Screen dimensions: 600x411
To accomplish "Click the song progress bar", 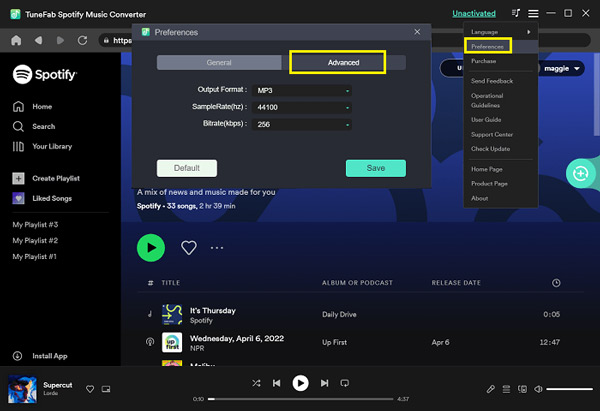I will click(300, 399).
